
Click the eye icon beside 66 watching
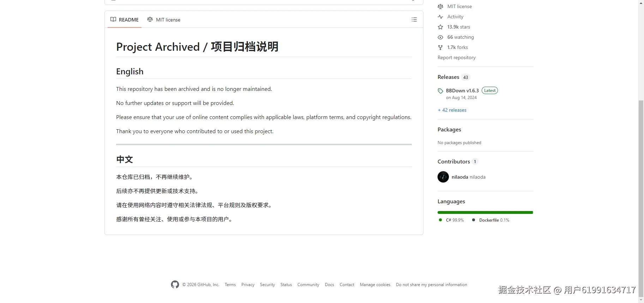(x=440, y=37)
